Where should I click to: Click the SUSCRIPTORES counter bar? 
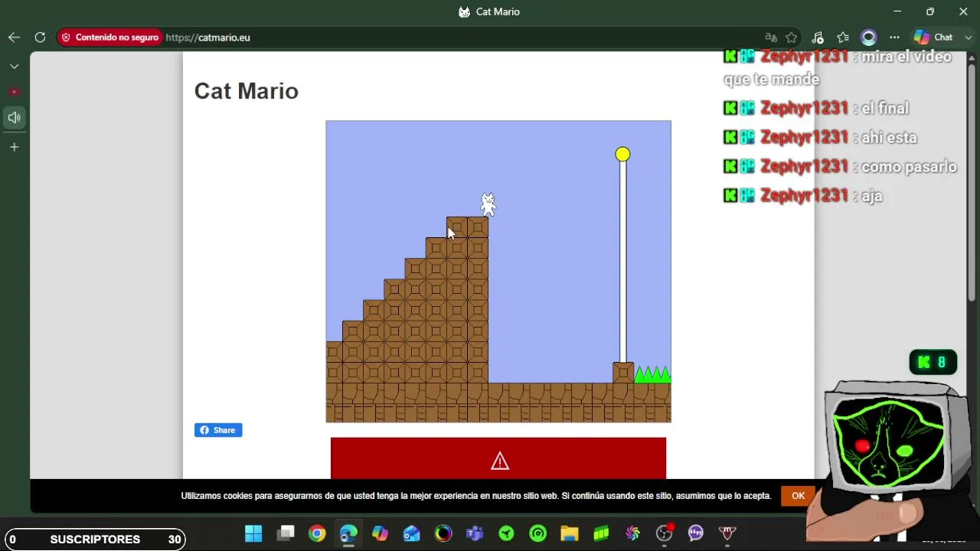[x=94, y=540]
